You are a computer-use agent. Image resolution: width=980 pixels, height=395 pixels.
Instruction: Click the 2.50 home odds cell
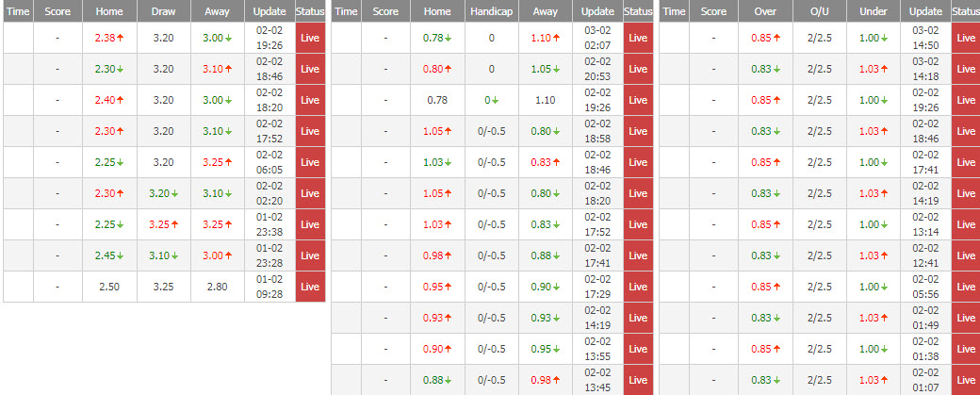point(109,287)
